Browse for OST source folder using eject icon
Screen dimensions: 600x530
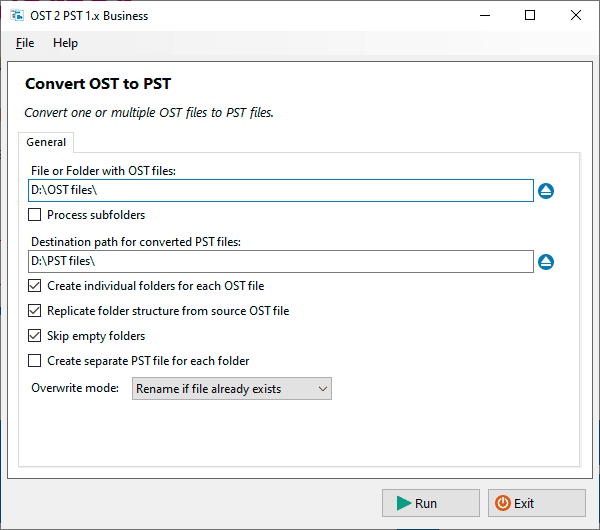click(x=546, y=191)
